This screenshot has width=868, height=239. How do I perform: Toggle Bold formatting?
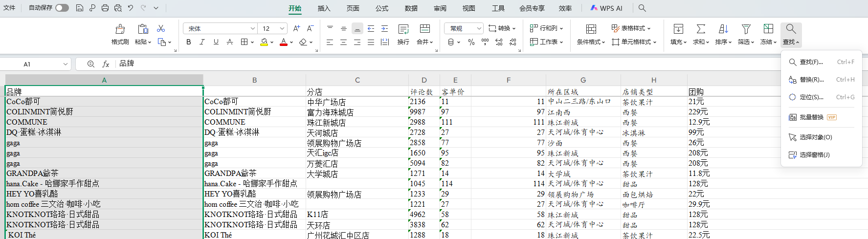tap(189, 42)
